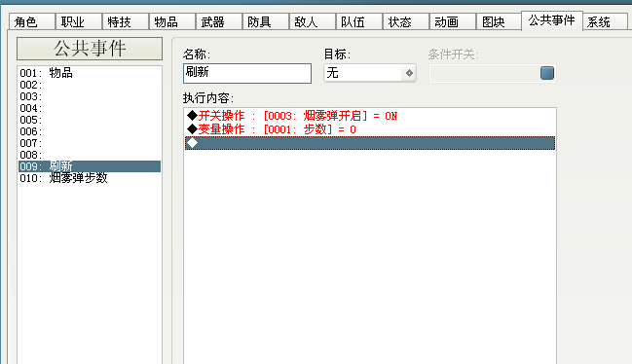The width and height of the screenshot is (632, 364).
Task: Select the 开关操作 烟雾弹开启 = ON command
Action: click(370, 116)
